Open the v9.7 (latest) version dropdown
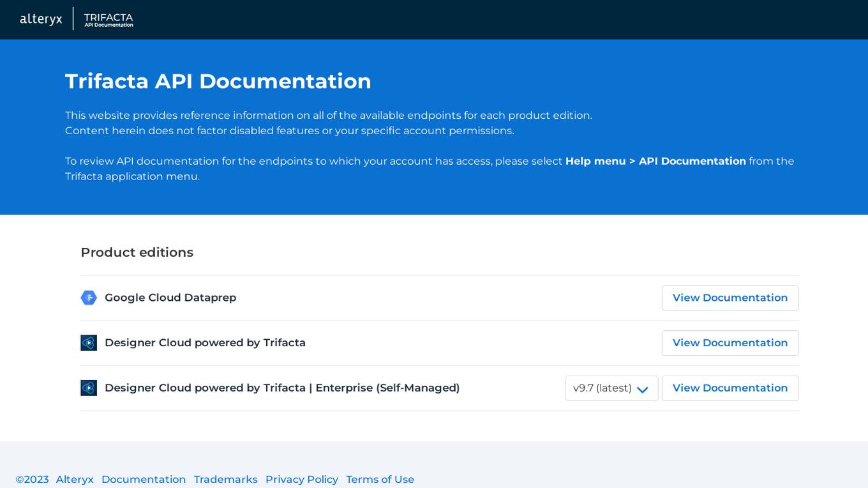The height and width of the screenshot is (488, 868). (611, 388)
